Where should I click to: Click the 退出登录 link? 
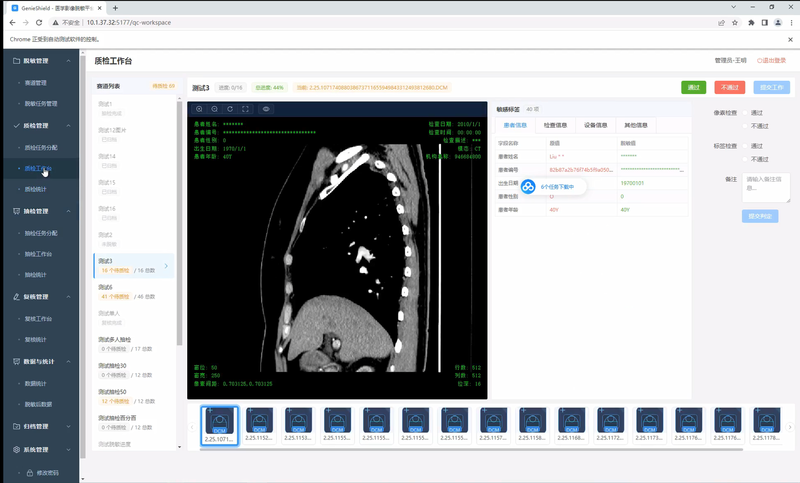[771, 60]
